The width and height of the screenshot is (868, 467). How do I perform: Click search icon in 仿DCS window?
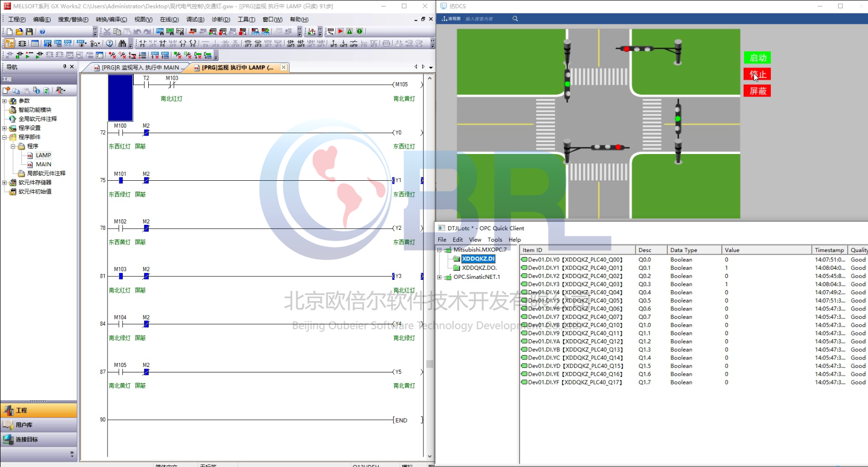coord(515,19)
